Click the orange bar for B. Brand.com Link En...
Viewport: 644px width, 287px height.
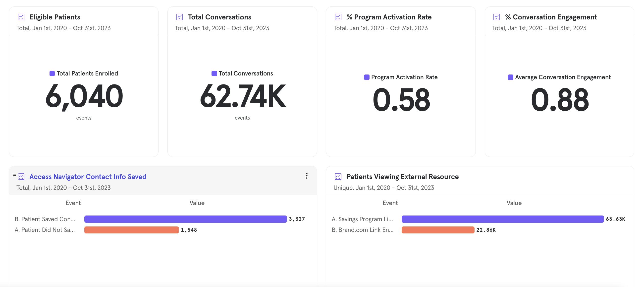[438, 230]
